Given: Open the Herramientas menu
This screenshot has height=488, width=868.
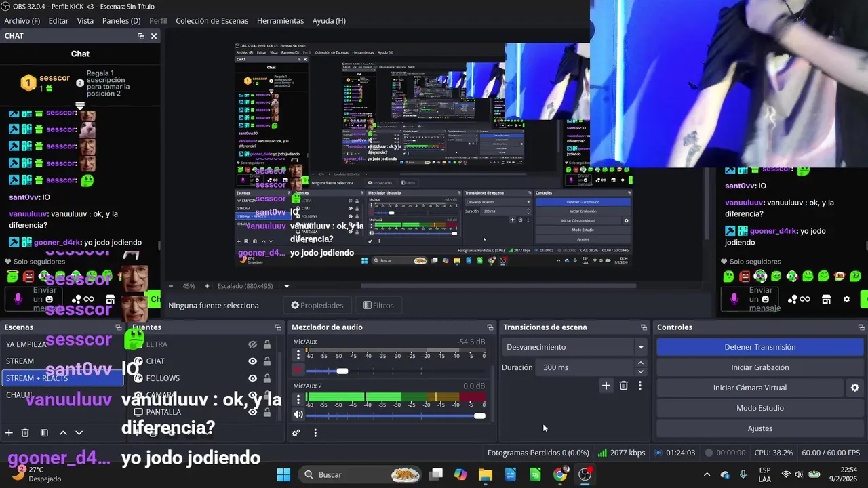Looking at the screenshot, I should coord(280,21).
